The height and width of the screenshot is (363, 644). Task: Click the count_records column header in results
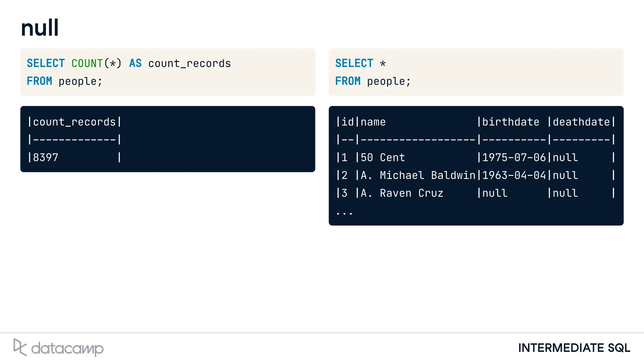[x=75, y=122]
